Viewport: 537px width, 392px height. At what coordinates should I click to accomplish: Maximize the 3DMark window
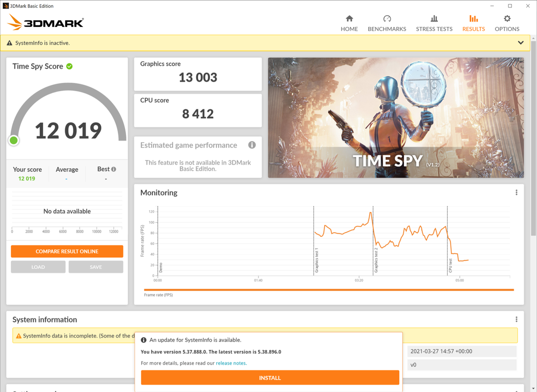[x=510, y=6]
